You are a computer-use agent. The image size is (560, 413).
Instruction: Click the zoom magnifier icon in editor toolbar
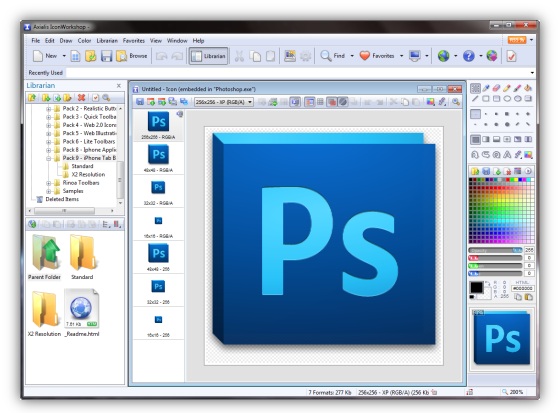455,102
